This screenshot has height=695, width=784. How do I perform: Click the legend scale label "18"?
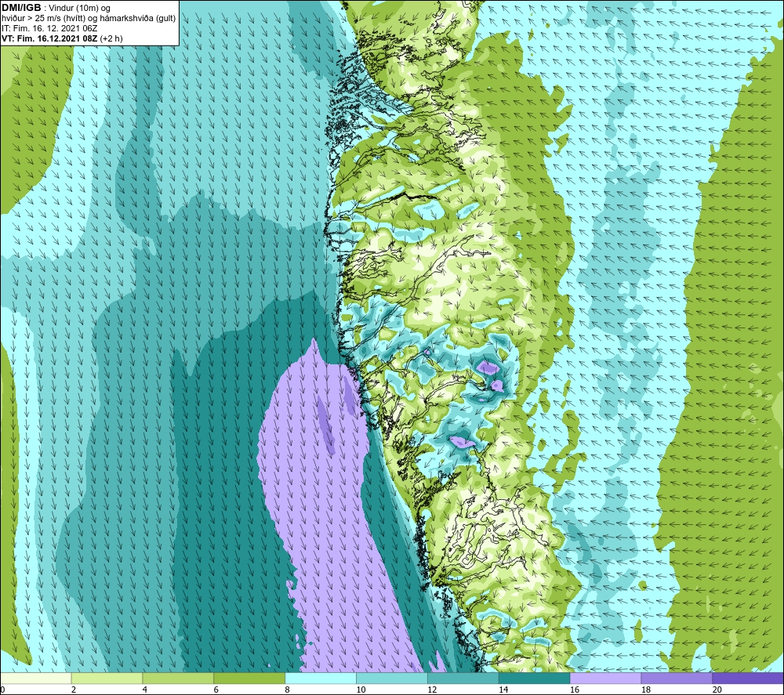(645, 690)
